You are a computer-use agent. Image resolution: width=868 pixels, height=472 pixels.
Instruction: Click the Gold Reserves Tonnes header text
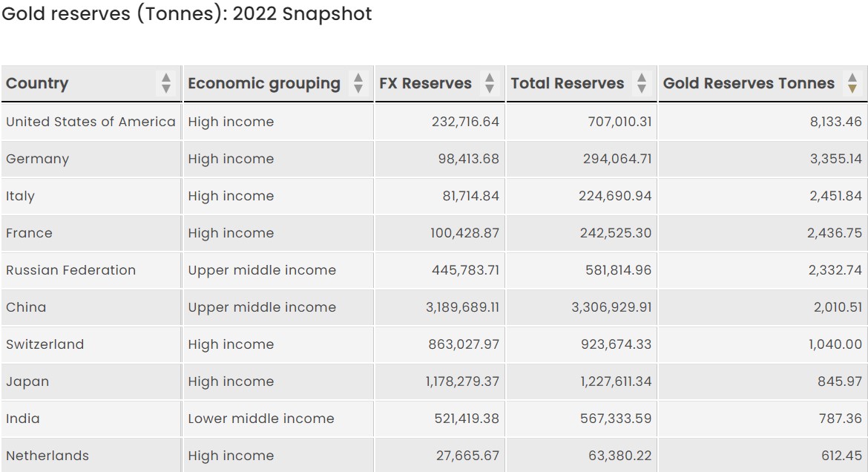[x=749, y=84]
